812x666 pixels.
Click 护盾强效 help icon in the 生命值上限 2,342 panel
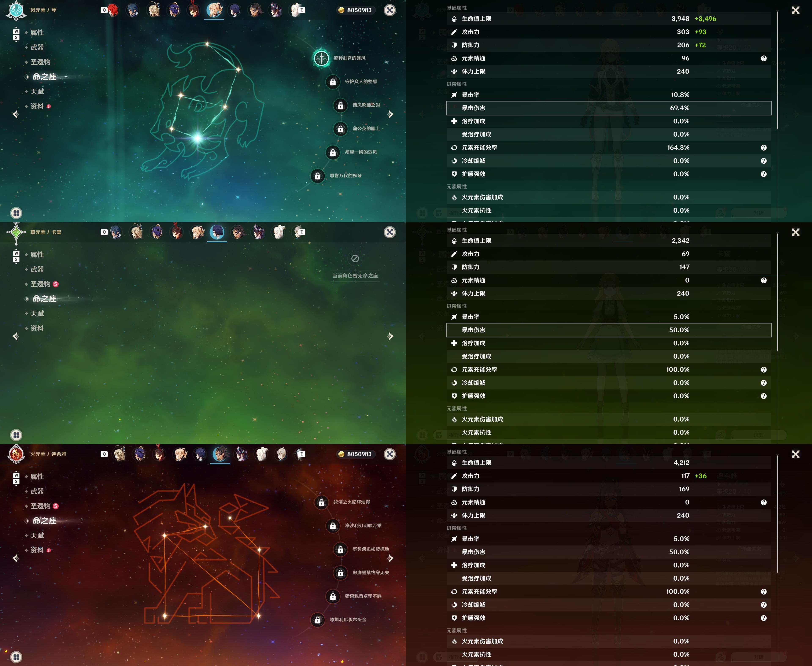764,396
